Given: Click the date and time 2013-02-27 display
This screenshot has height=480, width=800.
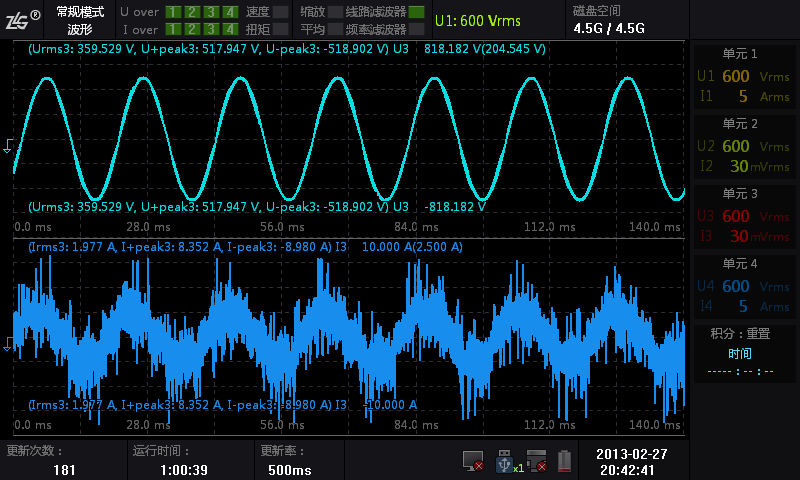Looking at the screenshot, I should pos(632,462).
